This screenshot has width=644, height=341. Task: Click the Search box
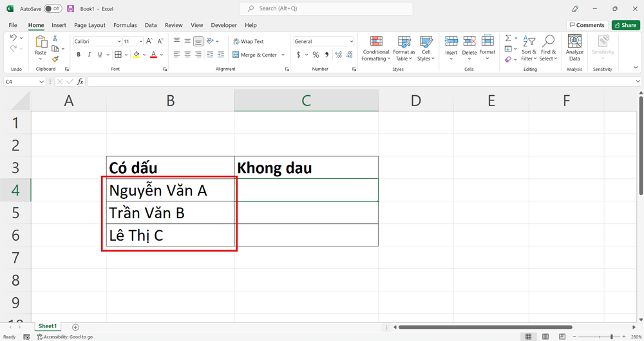coord(326,8)
